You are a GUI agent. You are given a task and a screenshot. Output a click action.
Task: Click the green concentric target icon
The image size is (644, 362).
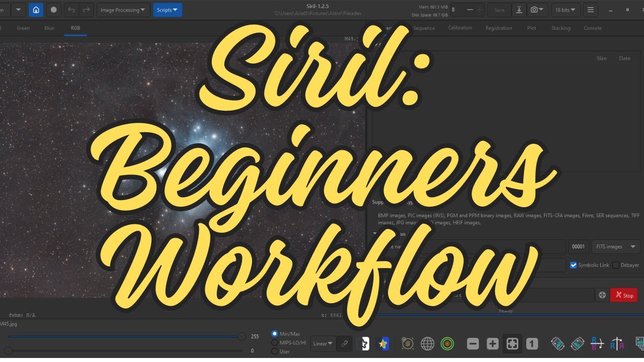click(x=447, y=344)
